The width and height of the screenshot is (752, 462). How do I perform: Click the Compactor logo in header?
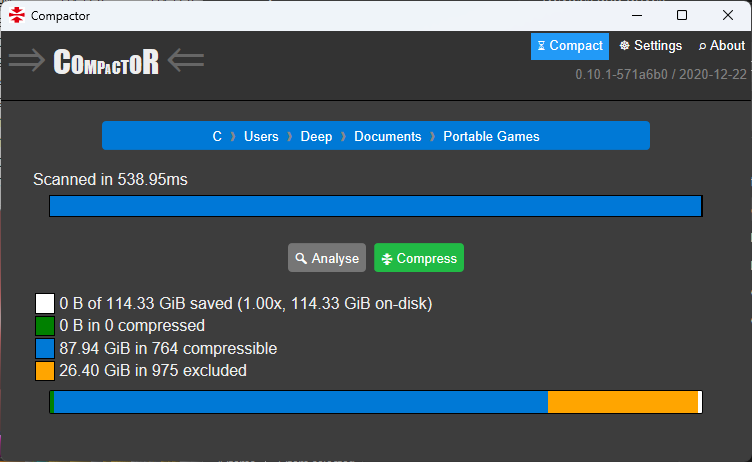106,61
